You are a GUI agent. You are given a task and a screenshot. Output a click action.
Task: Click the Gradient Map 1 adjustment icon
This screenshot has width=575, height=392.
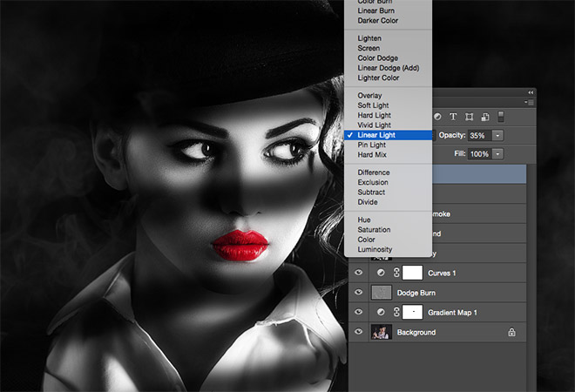tap(381, 312)
